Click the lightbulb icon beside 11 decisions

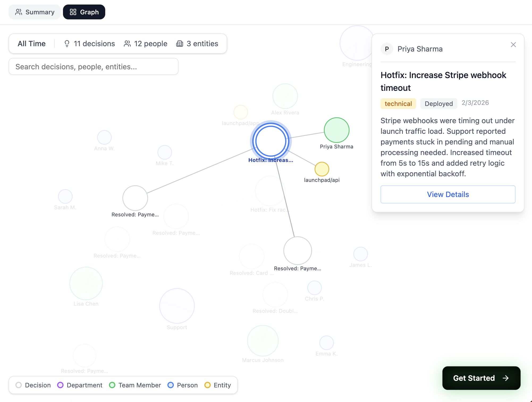(67, 44)
